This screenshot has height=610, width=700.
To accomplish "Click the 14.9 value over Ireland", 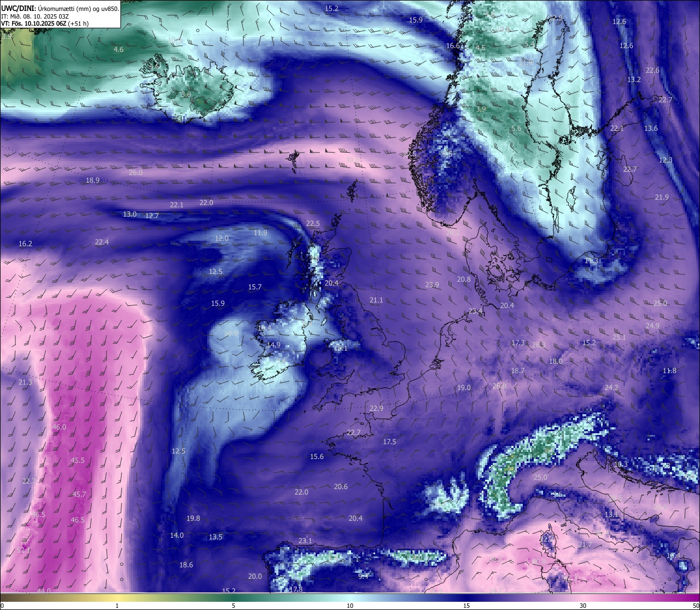I will (273, 345).
